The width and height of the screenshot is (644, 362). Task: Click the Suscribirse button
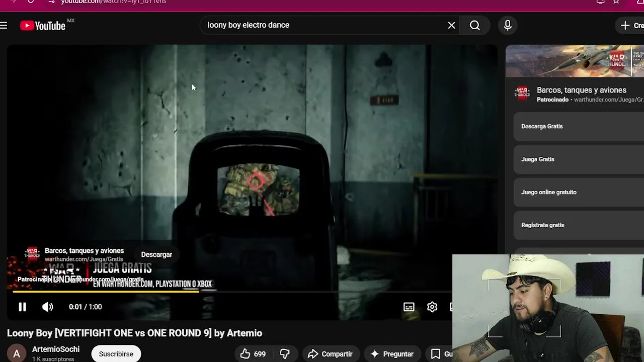[116, 354]
